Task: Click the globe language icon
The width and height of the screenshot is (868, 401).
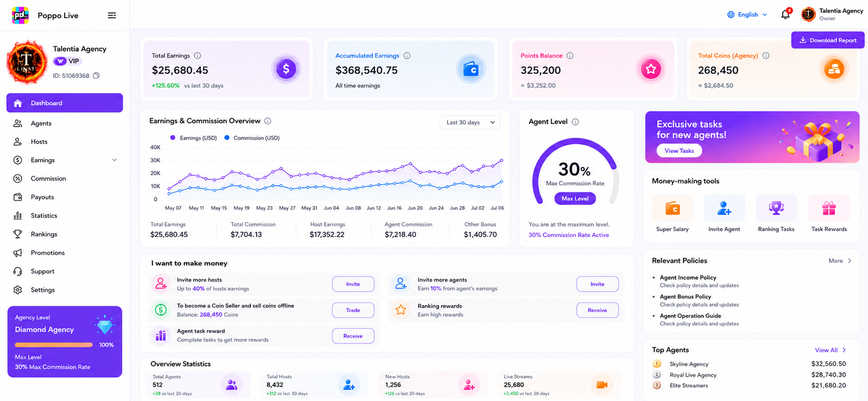Action: [731, 15]
